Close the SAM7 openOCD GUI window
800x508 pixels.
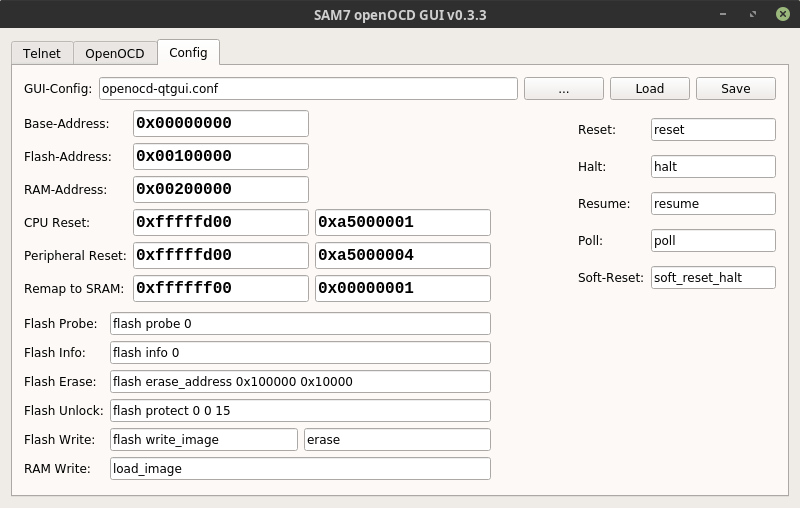click(783, 14)
